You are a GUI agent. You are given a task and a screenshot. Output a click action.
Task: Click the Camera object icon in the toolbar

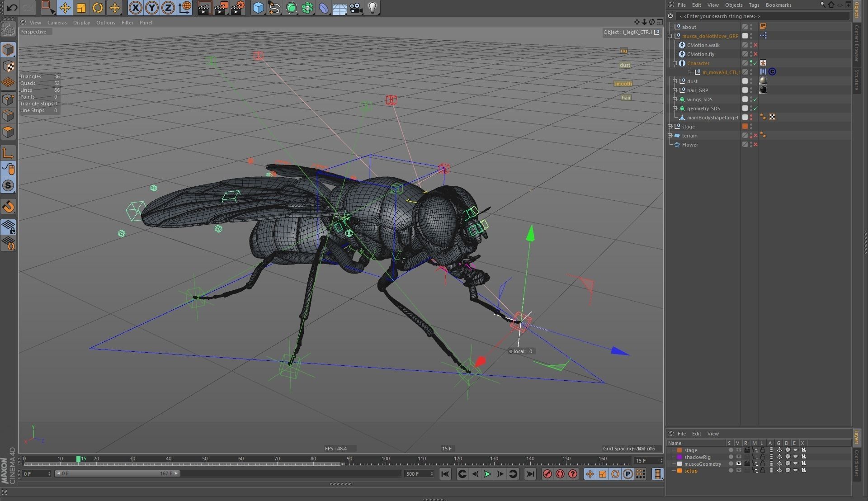(x=355, y=8)
